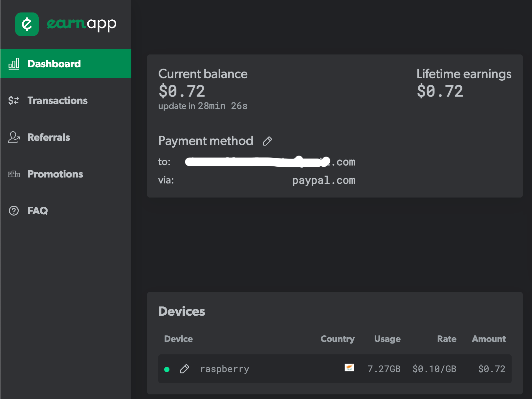The image size is (532, 399).
Task: Edit payment method using the pencil icon
Action: point(267,141)
